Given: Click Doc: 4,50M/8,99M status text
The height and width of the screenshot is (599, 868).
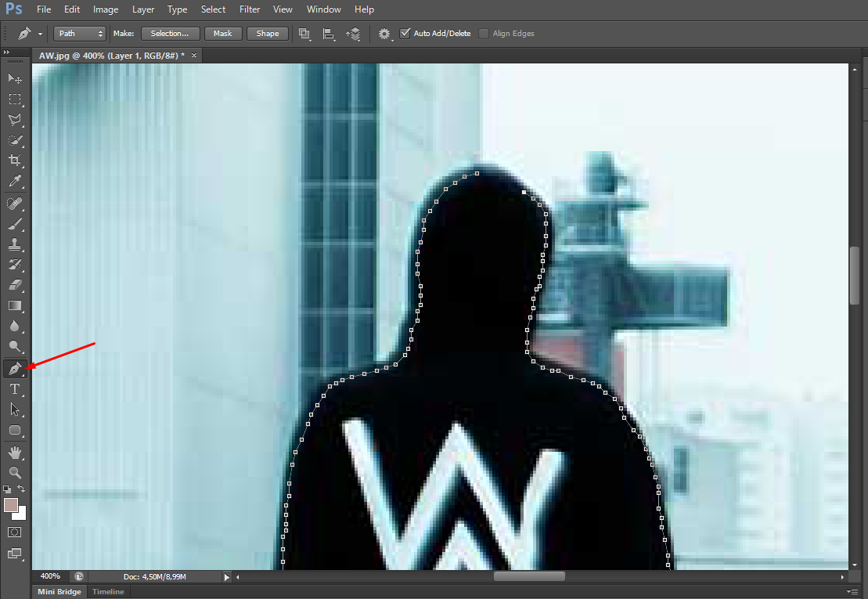Looking at the screenshot, I should point(155,577).
